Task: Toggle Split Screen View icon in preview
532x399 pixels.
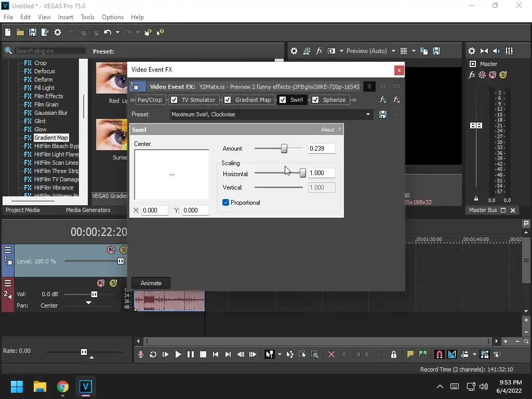Action: click(331, 51)
